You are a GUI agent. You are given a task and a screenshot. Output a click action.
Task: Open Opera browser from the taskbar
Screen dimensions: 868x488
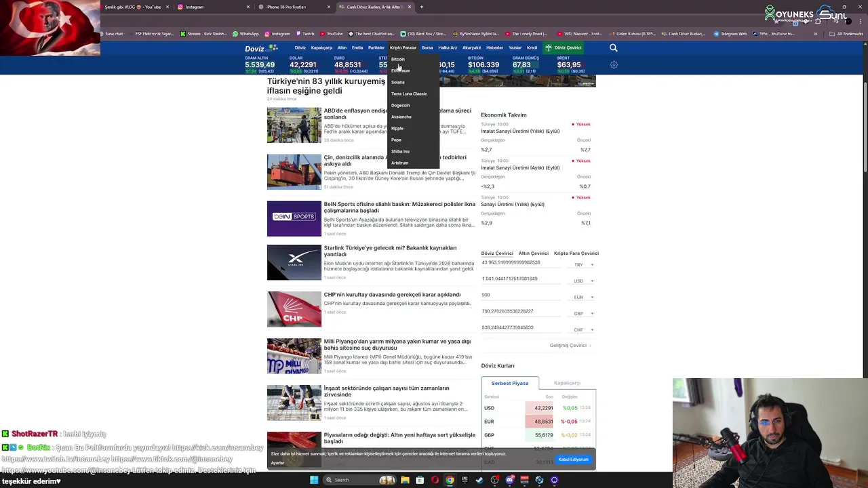[x=435, y=480]
